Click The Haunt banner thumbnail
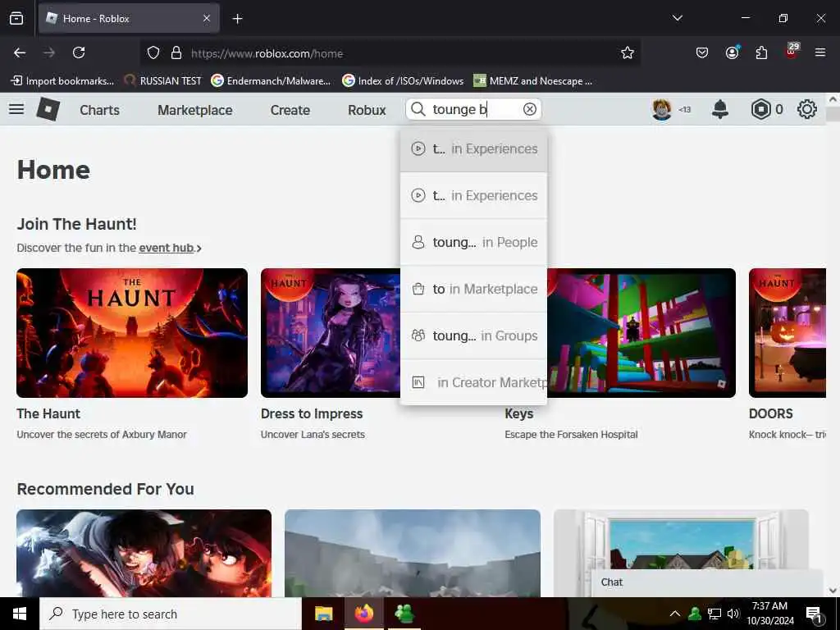840x630 pixels. 132,333
